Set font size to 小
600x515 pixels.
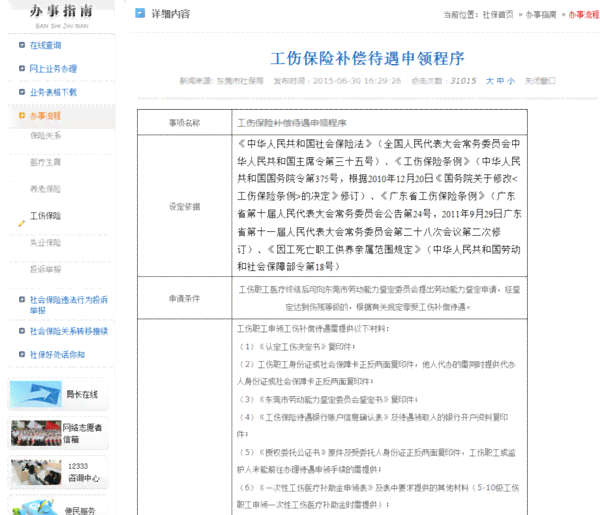pos(511,81)
